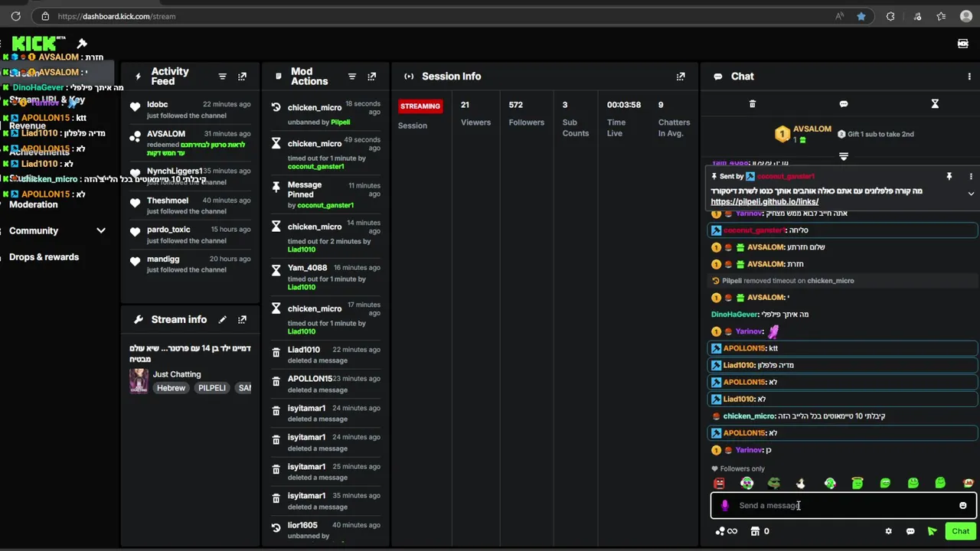Open the pilpeli.github.io/links link
Viewport: 980px width, 551px height.
[x=764, y=202]
